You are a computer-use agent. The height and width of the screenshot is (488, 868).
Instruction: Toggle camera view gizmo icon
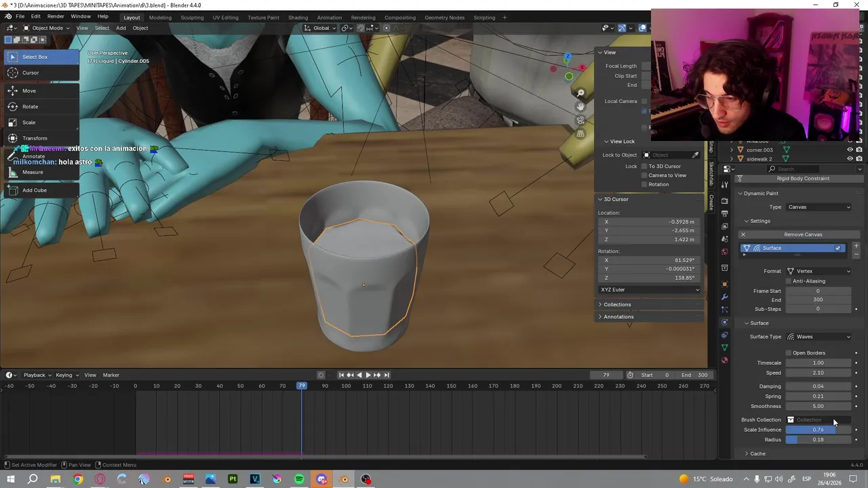[580, 120]
